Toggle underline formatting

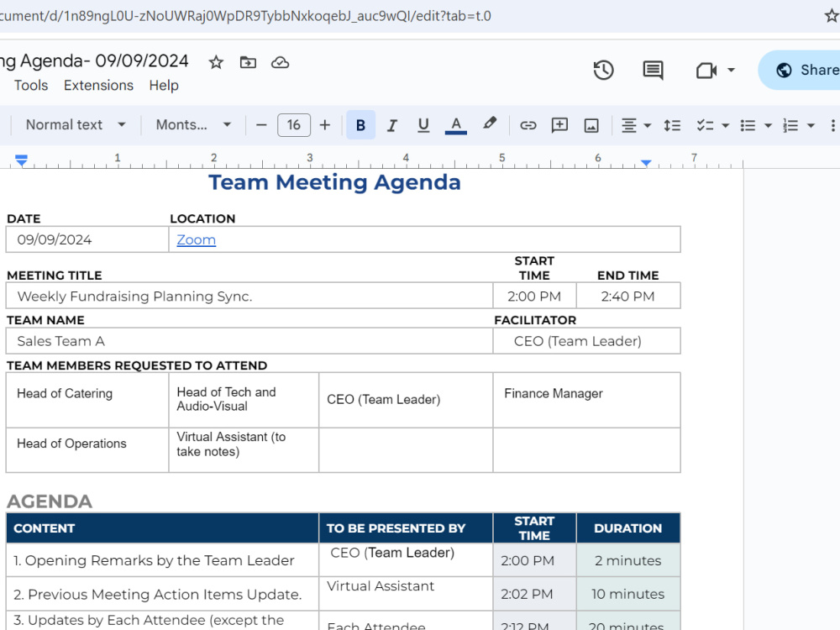423,125
